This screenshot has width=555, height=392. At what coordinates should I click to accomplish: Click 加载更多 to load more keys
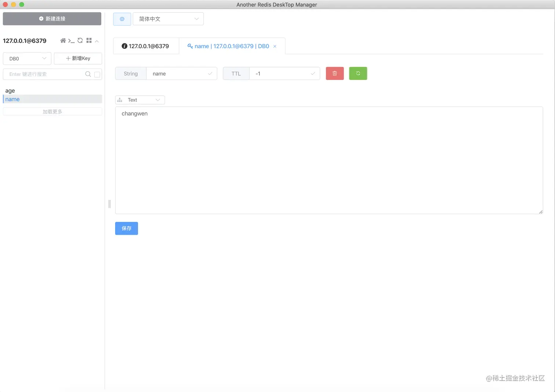tap(52, 111)
